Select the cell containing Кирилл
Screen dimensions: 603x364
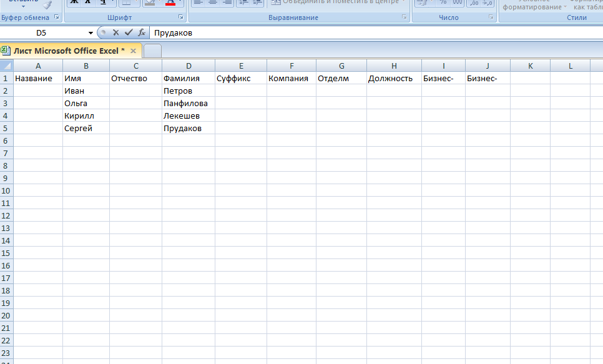click(86, 116)
